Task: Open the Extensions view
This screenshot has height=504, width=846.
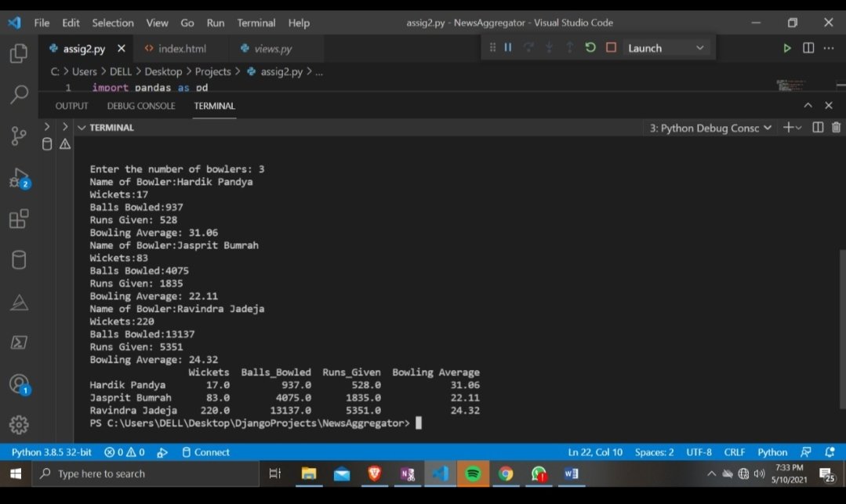Action: point(19,219)
